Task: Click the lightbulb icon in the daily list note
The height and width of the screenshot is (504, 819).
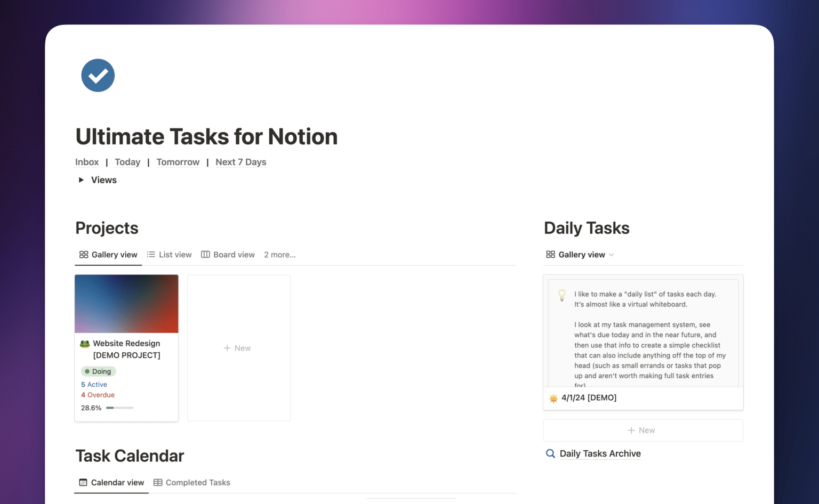Action: 561,295
